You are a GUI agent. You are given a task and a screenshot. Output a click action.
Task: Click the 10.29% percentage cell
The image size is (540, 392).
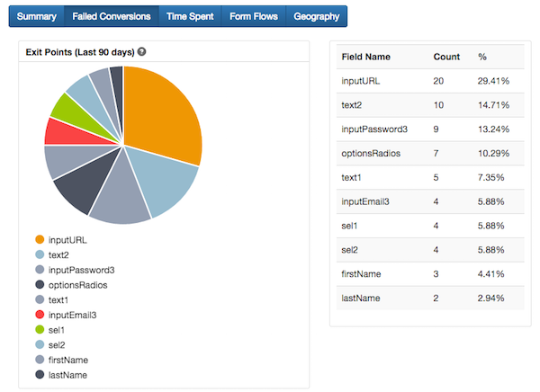(493, 153)
